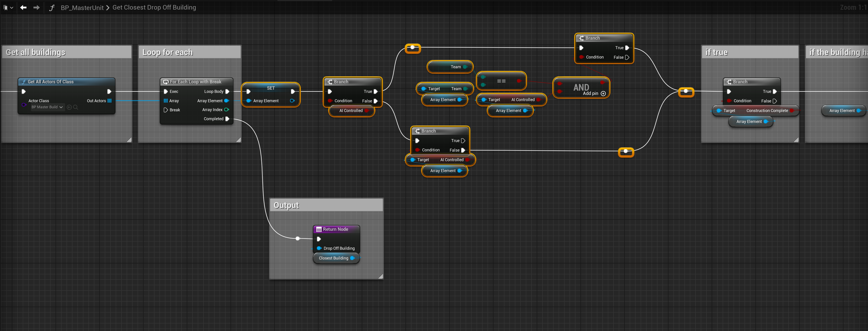Select the SET node title
Image resolution: width=868 pixels, height=331 pixels.
[x=271, y=88]
